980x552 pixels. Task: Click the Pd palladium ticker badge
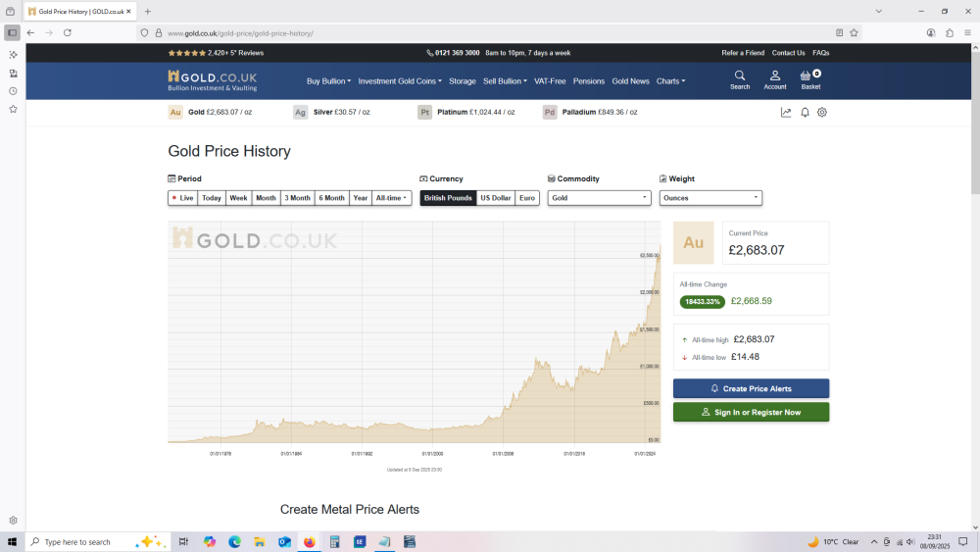pos(550,113)
